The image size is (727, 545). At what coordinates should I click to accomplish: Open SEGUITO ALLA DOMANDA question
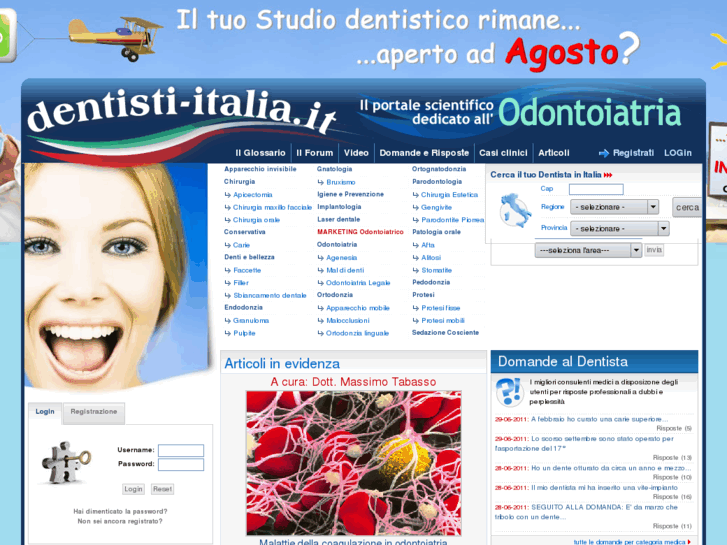[586, 512]
